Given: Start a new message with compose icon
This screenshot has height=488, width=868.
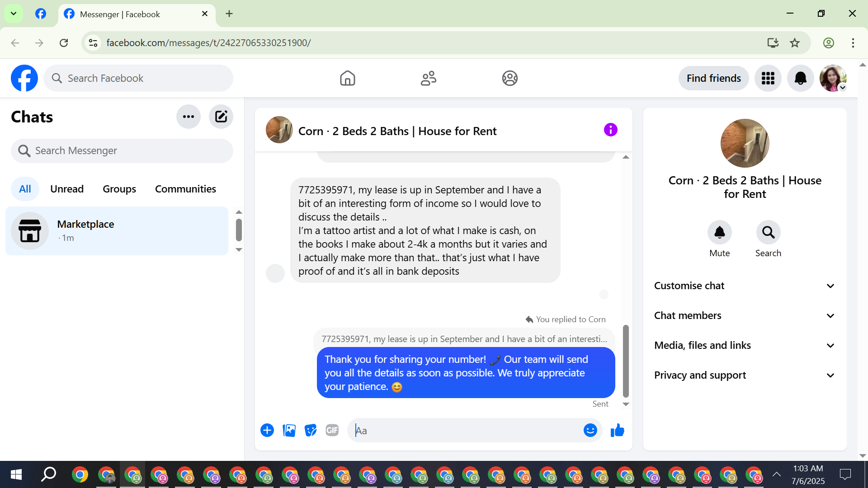Looking at the screenshot, I should click(x=221, y=117).
